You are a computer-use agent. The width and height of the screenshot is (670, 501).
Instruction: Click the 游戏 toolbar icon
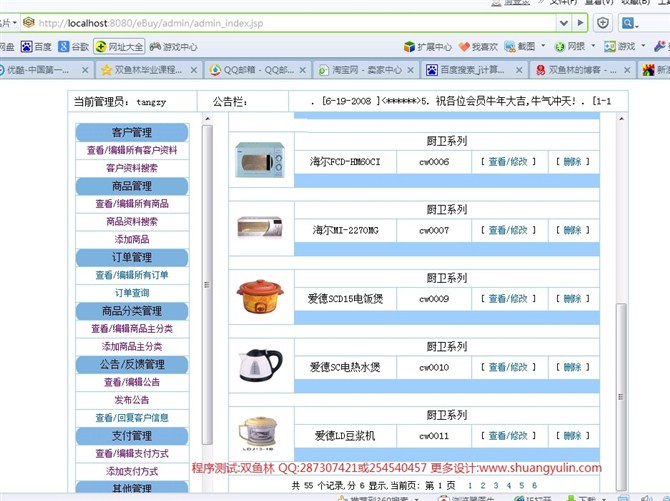click(610, 47)
